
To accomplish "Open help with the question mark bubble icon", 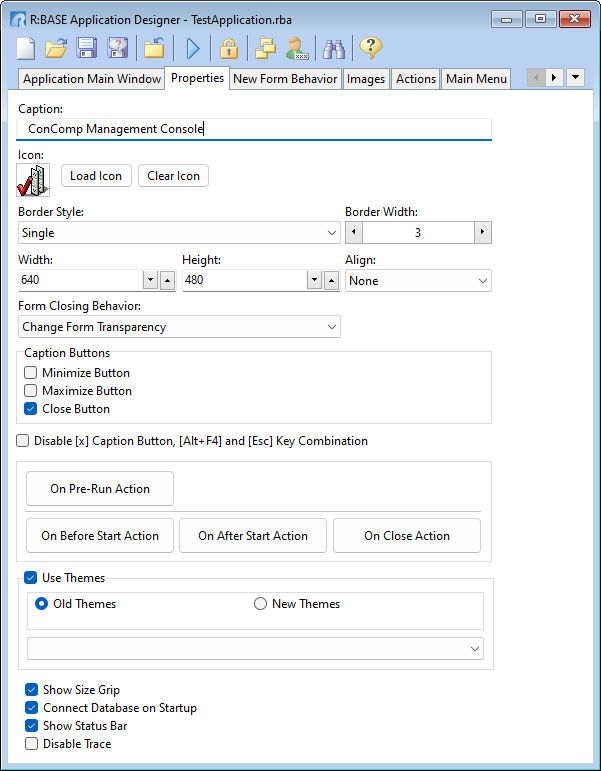I will [371, 48].
